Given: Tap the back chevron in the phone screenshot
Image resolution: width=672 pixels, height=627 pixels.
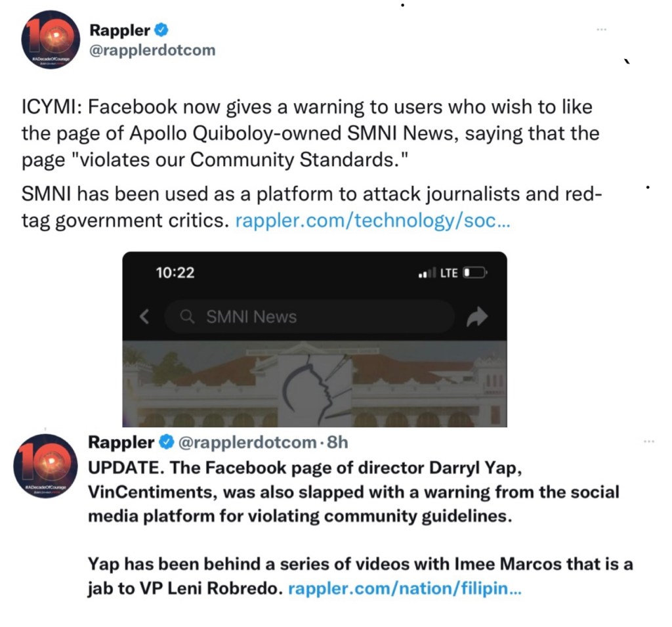Looking at the screenshot, I should point(145,317).
